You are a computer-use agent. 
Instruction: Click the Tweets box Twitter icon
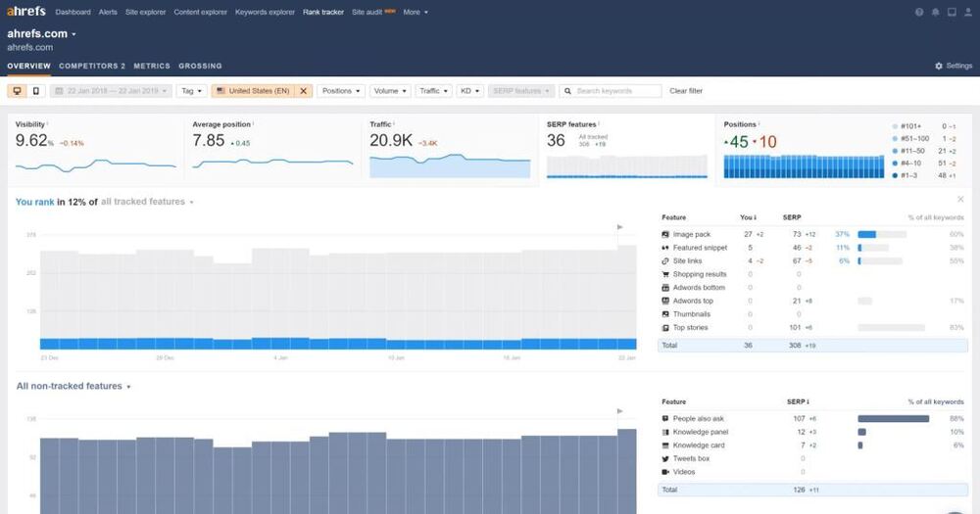pos(665,458)
